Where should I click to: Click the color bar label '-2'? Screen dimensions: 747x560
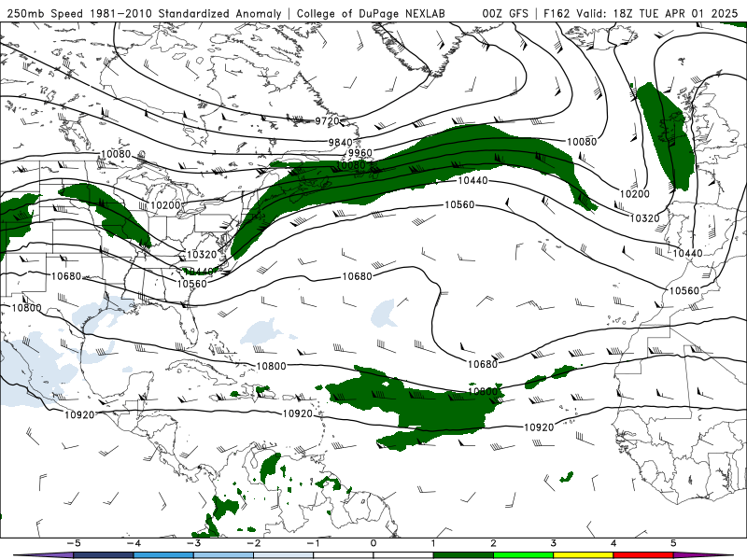(253, 543)
